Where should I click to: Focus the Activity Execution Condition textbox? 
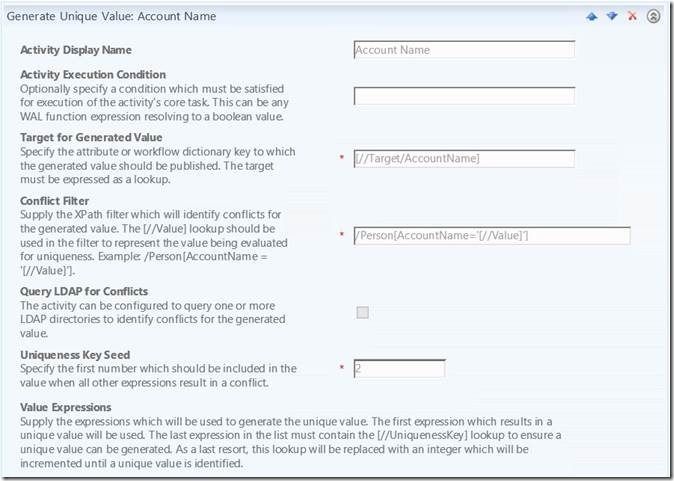tap(464, 96)
